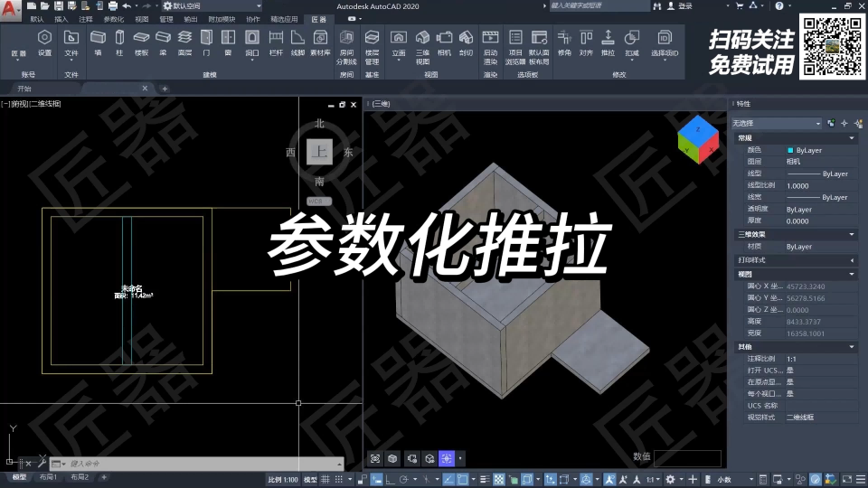
Task: Toggle transparency display in status bar
Action: click(x=499, y=479)
